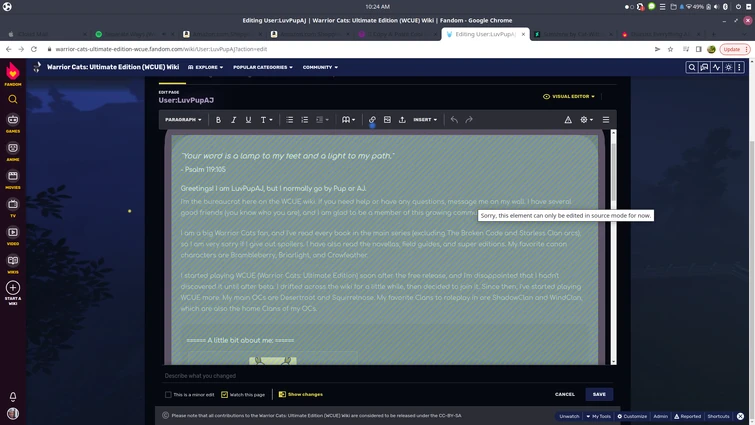
Task: Toggle bold formatting in the editor toolbar
Action: [218, 120]
